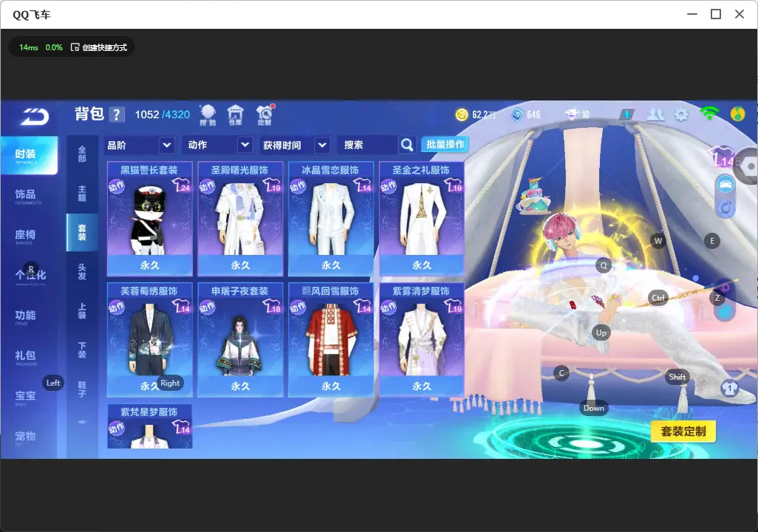
Task: Select the 回雪服饰 red robe card
Action: tap(331, 340)
